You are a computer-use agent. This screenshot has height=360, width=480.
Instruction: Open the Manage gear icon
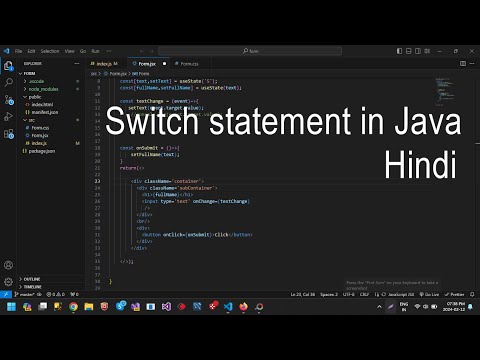click(8, 282)
